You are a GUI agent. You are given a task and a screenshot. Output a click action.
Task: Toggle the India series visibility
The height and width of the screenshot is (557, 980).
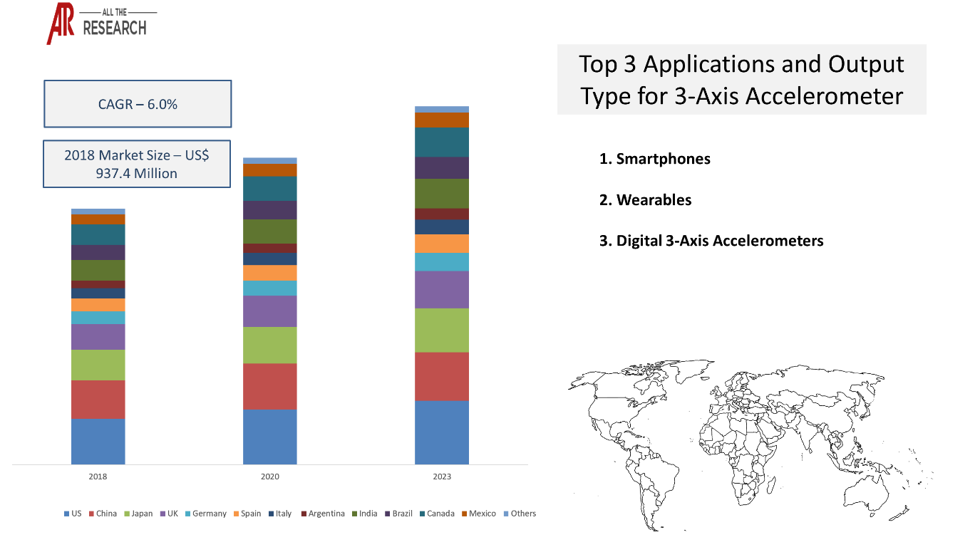click(x=354, y=513)
